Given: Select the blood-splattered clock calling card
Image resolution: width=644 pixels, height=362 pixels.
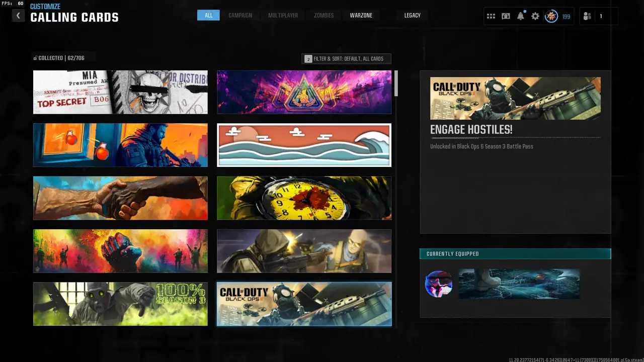Looking at the screenshot, I should (x=304, y=198).
